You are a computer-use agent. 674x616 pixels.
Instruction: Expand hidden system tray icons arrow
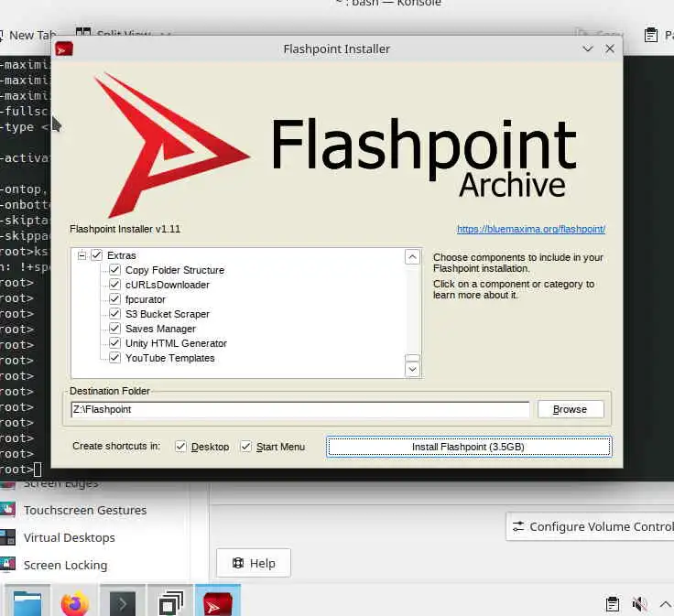[665, 604]
